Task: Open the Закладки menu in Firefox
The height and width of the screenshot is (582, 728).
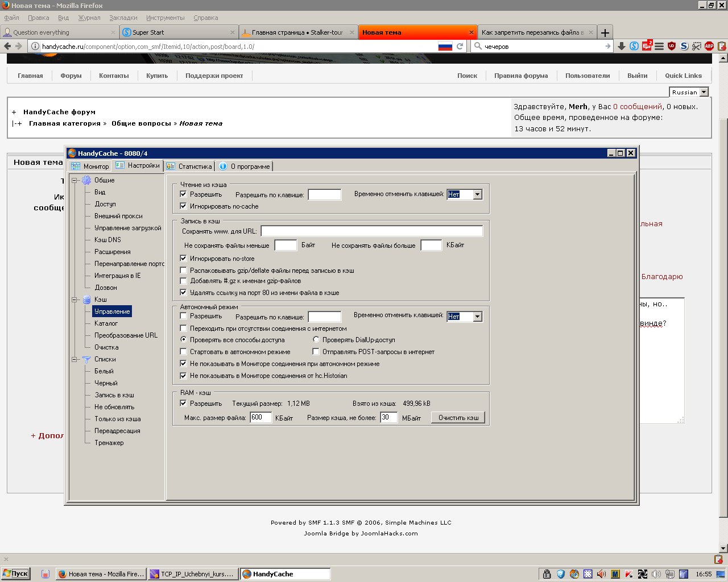Action: (123, 18)
